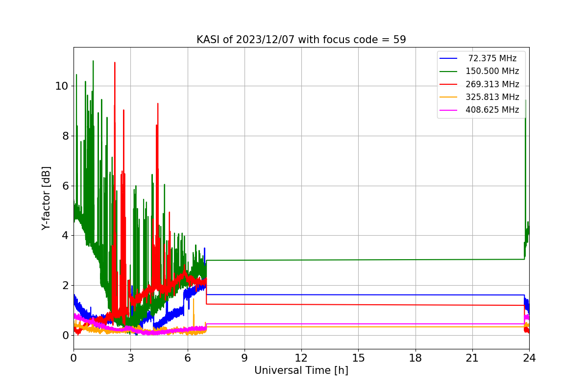Click the orange line swatch in legend
Image resolution: width=588 pixels, height=392 pixels.
click(448, 97)
